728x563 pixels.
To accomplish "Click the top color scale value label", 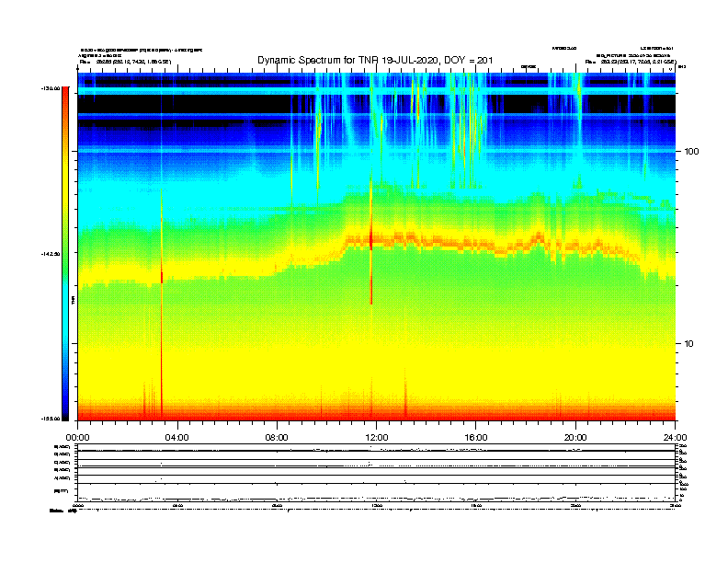I will click(50, 89).
